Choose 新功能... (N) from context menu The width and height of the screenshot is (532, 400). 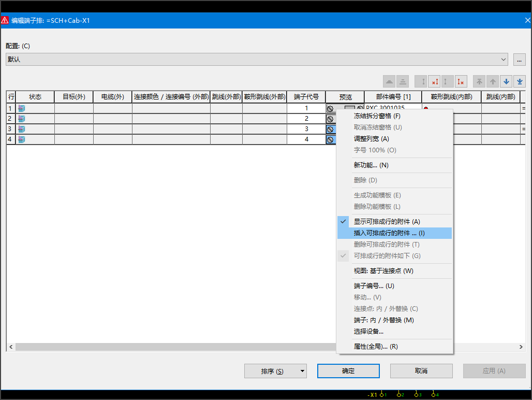point(394,165)
